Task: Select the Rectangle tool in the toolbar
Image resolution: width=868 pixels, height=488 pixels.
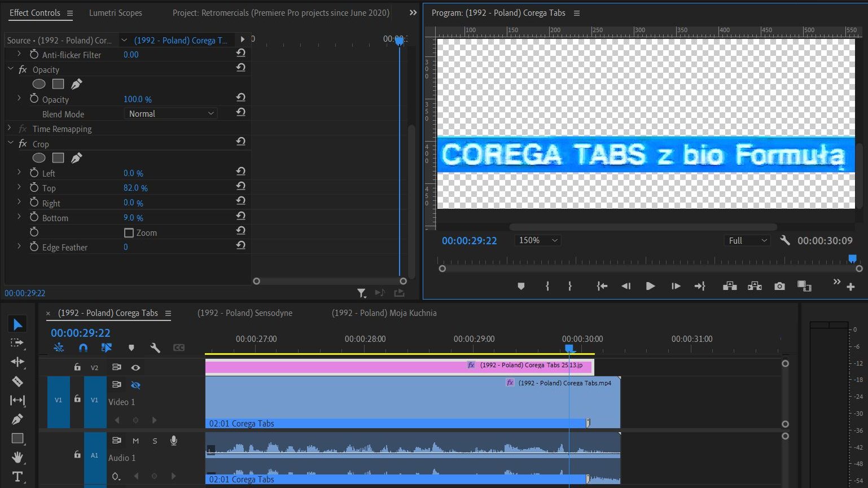Action: click(17, 438)
